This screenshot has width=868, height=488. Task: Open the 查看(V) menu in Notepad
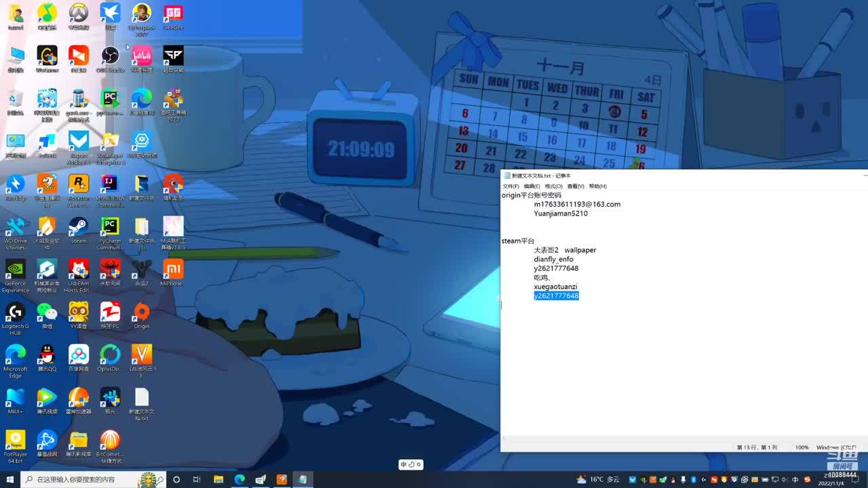click(576, 186)
